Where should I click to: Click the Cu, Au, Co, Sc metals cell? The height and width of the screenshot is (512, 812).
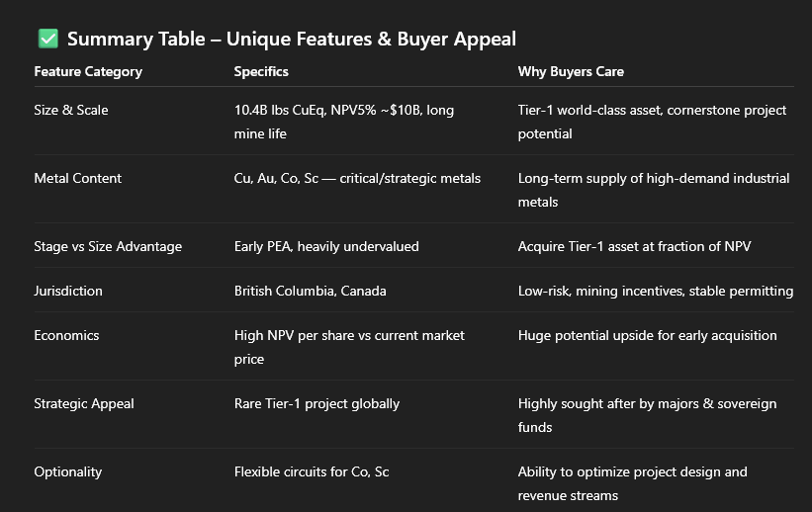pos(357,178)
